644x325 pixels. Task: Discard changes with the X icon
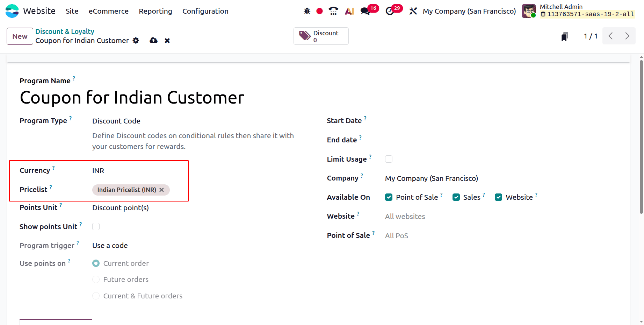coord(167,41)
